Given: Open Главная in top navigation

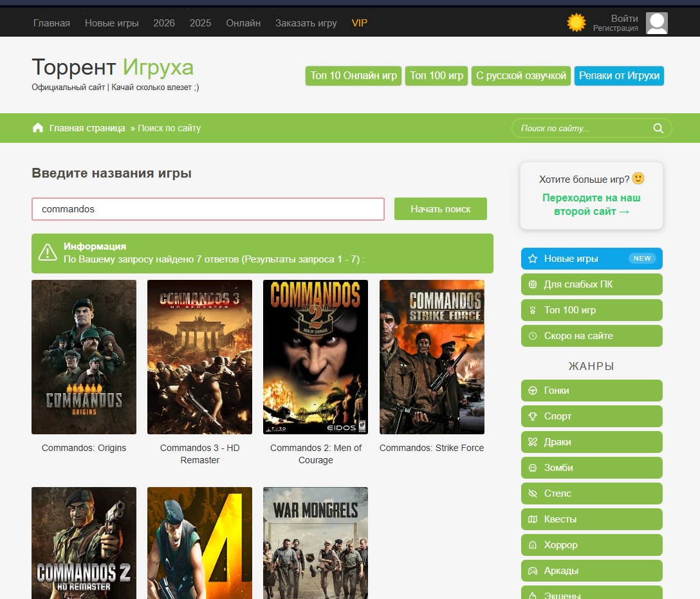Looking at the screenshot, I should (x=51, y=23).
